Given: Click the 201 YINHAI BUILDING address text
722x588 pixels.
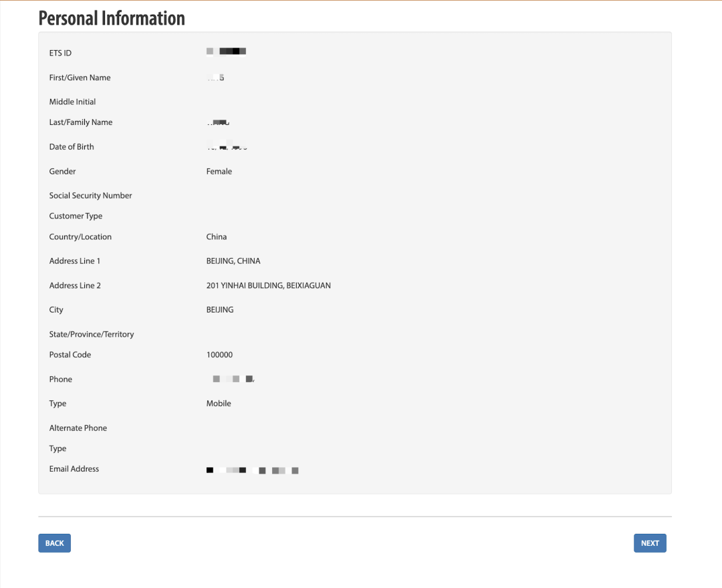Looking at the screenshot, I should coord(268,286).
